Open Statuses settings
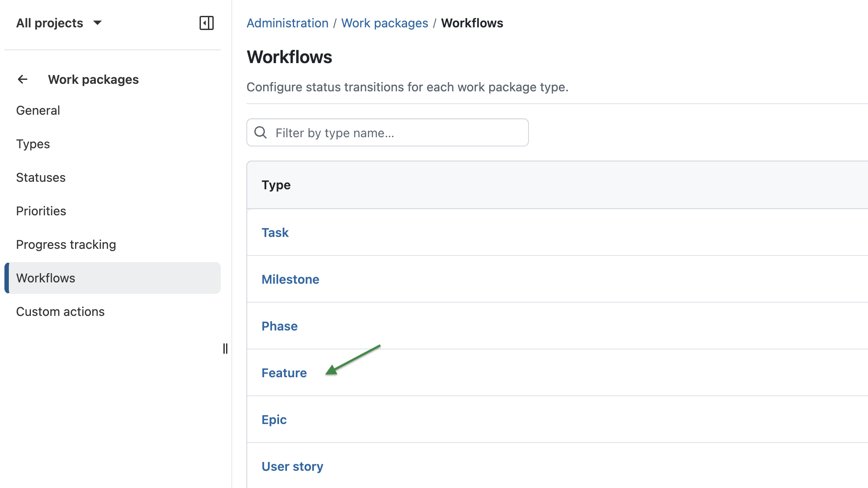 pos(41,177)
